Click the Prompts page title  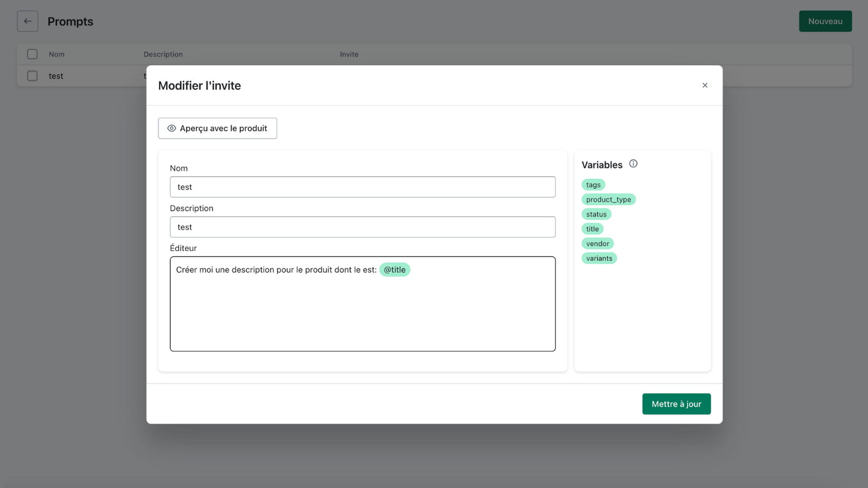point(71,21)
